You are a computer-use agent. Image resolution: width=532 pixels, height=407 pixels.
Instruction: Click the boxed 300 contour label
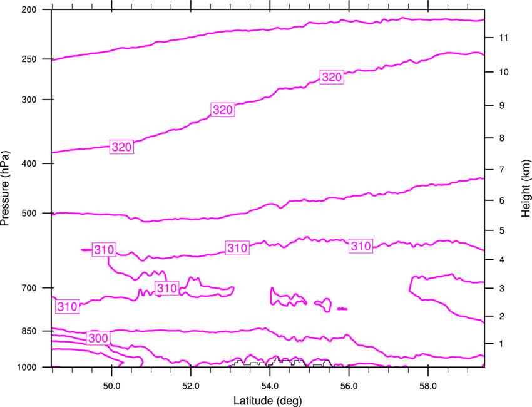pos(98,337)
